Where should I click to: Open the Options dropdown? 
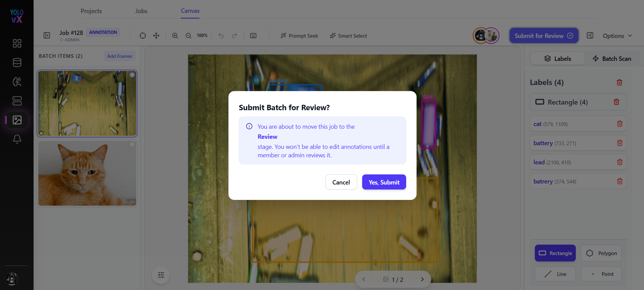click(x=617, y=36)
